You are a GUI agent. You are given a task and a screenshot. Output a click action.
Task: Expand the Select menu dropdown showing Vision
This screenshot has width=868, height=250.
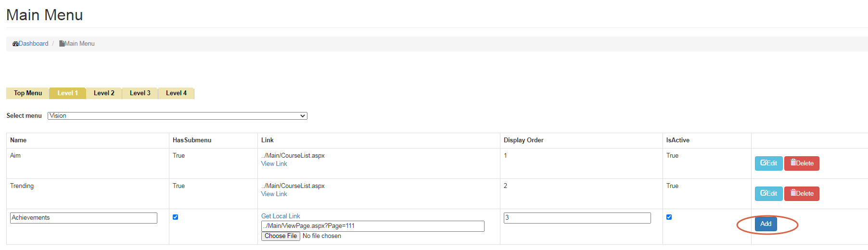177,116
